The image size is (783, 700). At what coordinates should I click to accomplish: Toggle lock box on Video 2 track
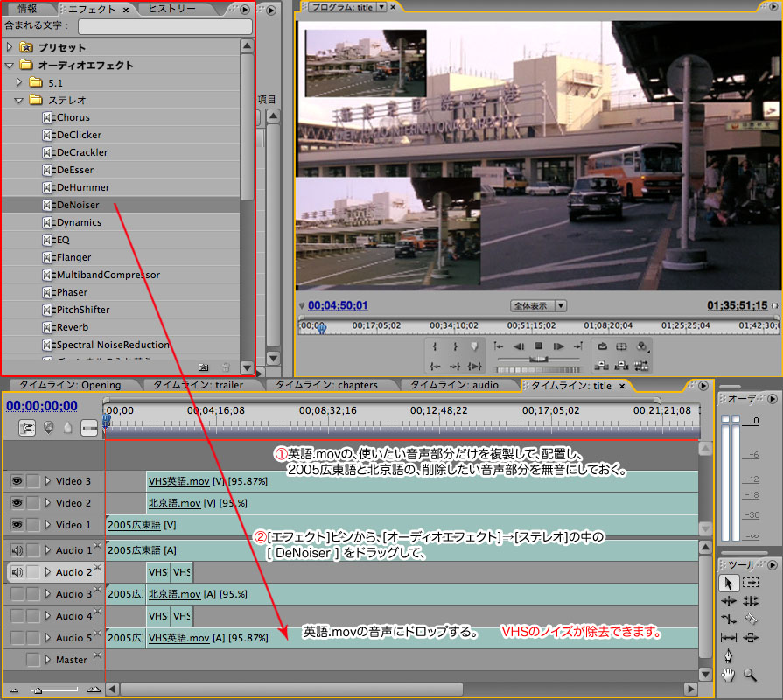tap(33, 503)
